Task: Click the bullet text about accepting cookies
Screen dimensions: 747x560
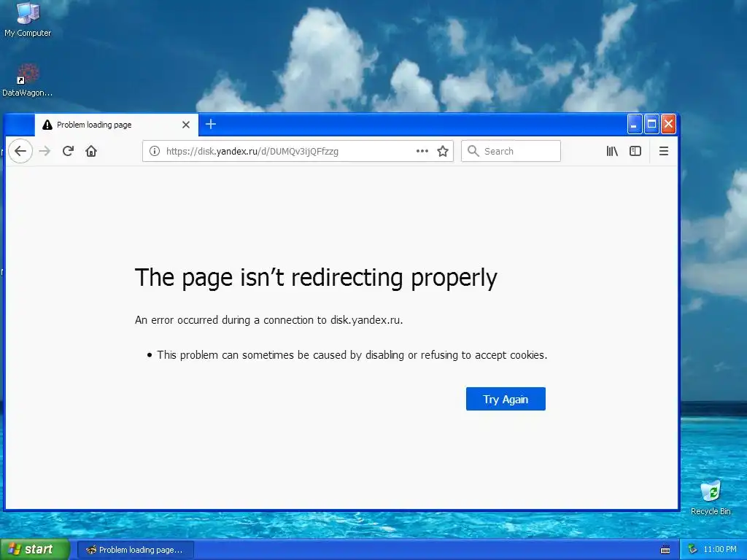Action: (352, 355)
